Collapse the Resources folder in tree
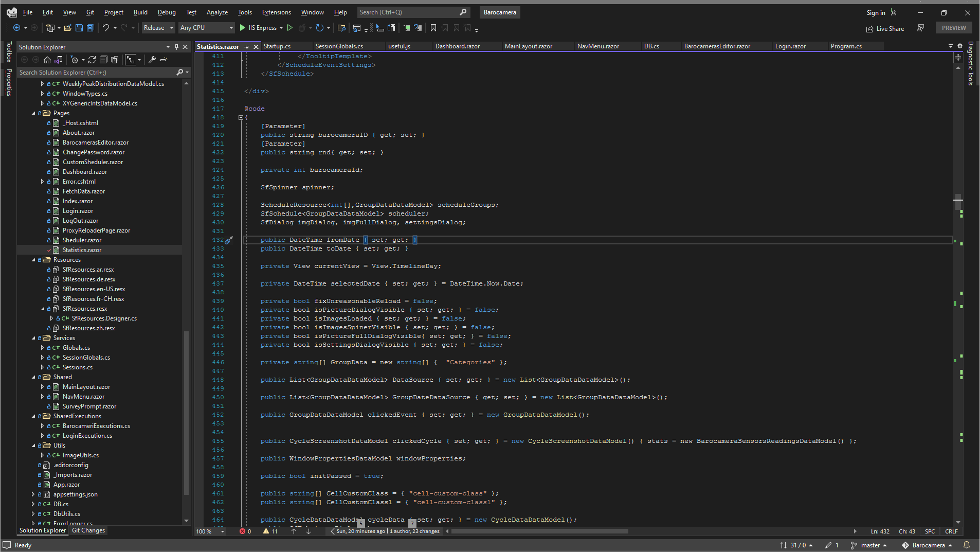The width and height of the screenshot is (980, 552). click(34, 260)
